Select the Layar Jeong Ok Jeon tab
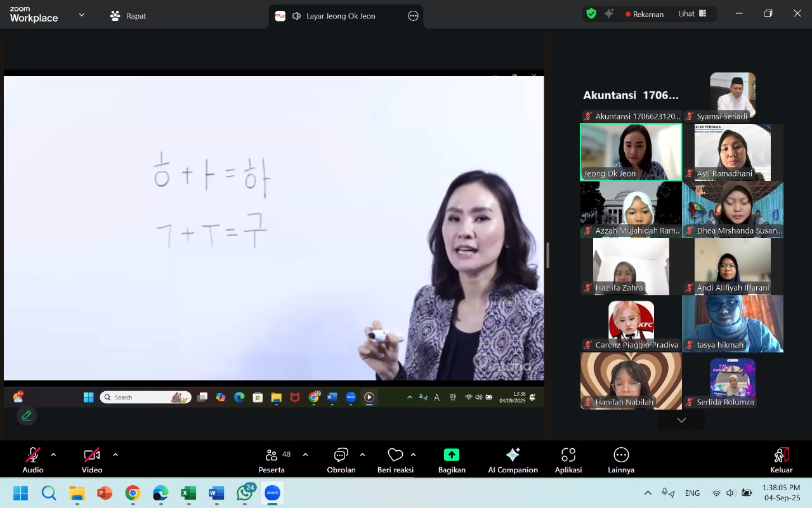The image size is (812, 508). [340, 16]
